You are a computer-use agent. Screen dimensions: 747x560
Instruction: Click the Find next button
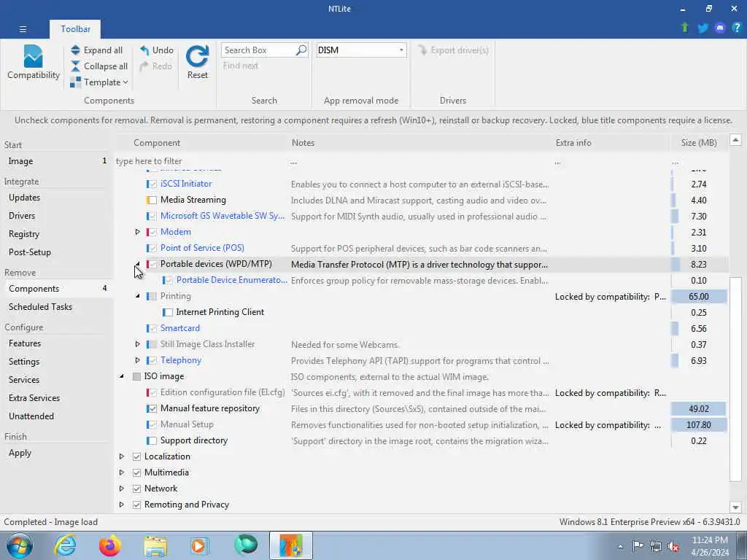241,66
